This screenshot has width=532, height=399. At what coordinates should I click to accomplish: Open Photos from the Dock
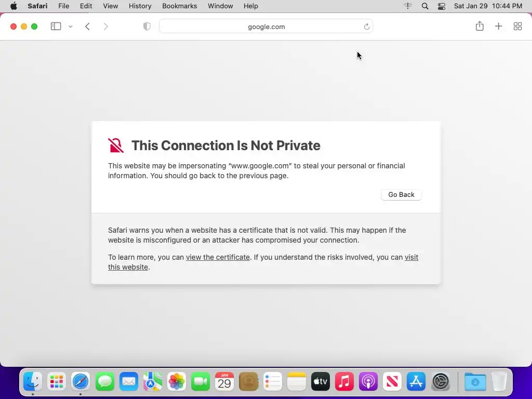(177, 381)
